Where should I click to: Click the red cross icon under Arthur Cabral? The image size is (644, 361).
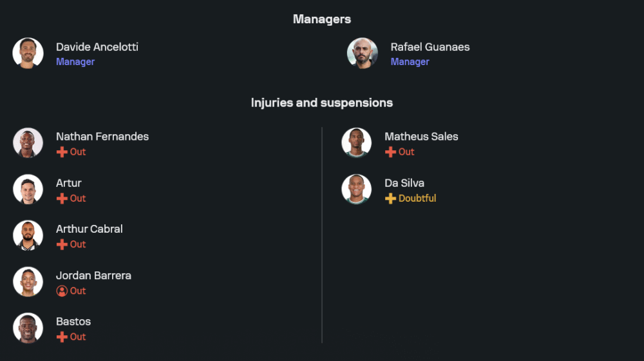click(x=62, y=244)
